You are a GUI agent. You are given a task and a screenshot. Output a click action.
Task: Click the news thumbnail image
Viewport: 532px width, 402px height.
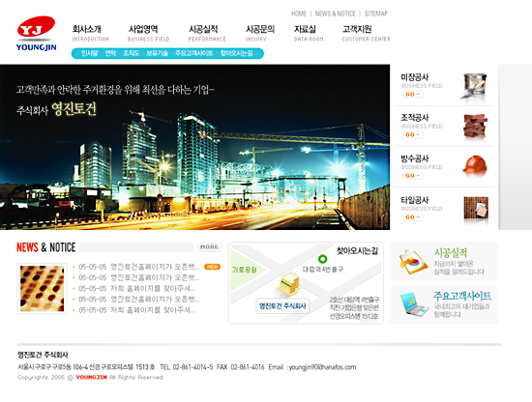(42, 288)
